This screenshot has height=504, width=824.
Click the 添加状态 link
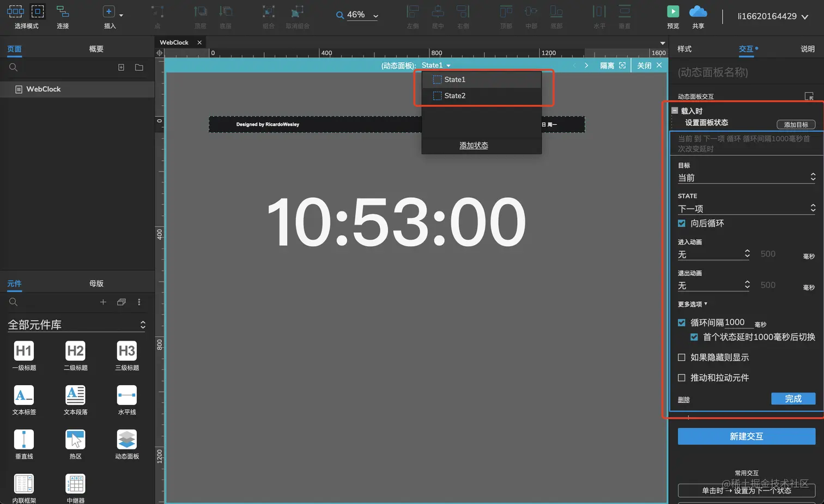point(474,145)
